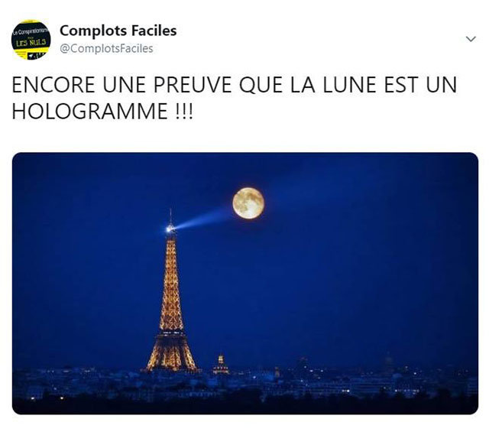Click the dark city skyline in the photo
This screenshot has width=489, height=448.
[x=245, y=387]
